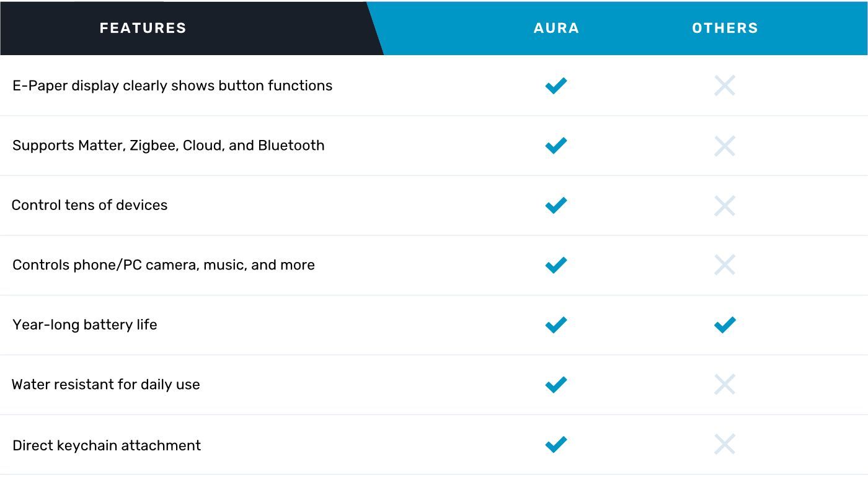
Task: Click Aura checkmark for Water resistant row
Action: pyautogui.click(x=556, y=384)
